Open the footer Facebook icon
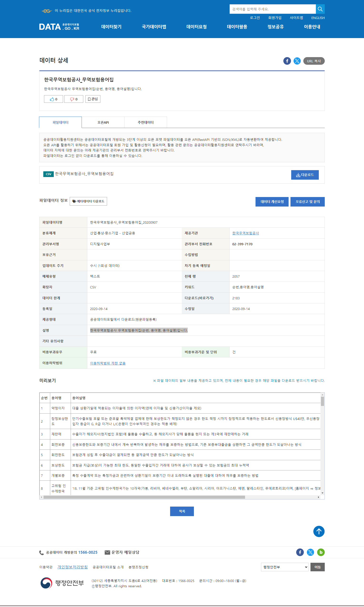 point(300,552)
